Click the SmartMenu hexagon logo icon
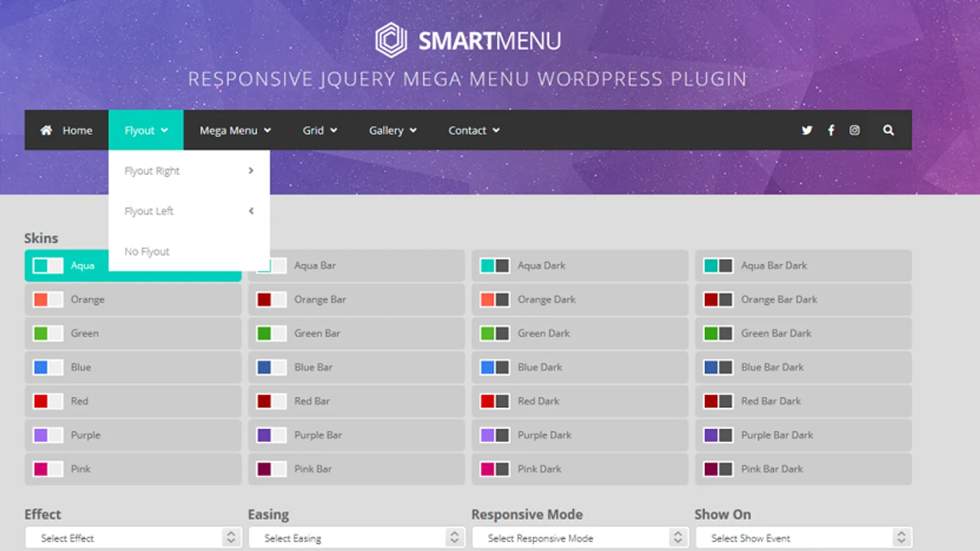Viewport: 980px width, 551px height. pos(391,40)
